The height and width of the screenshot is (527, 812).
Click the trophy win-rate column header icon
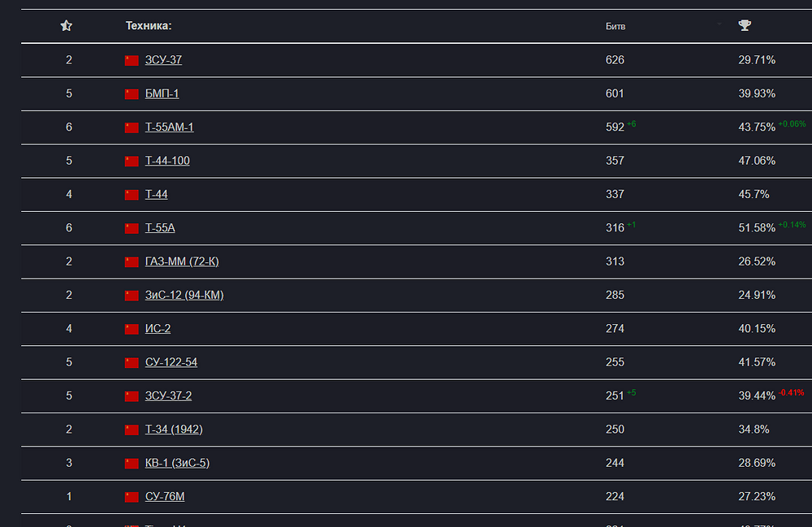745,26
